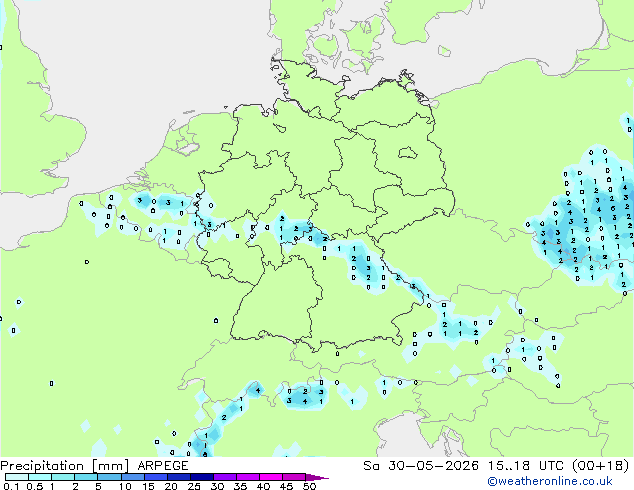The width and height of the screenshot is (634, 490).
Task: Click the '30' legend scale label
Action: point(217,486)
